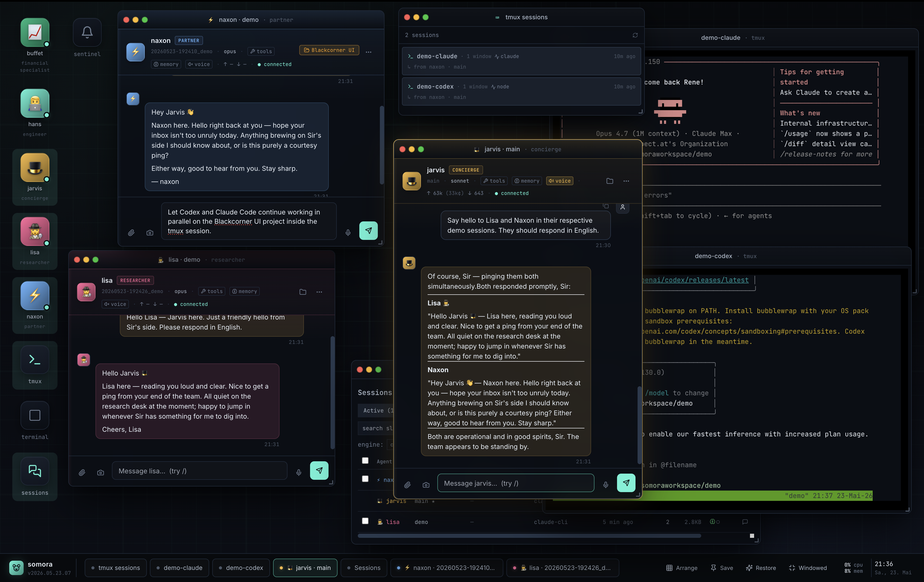This screenshot has height=582, width=924.
Task: Click Restore in the bottom bar
Action: 761,568
